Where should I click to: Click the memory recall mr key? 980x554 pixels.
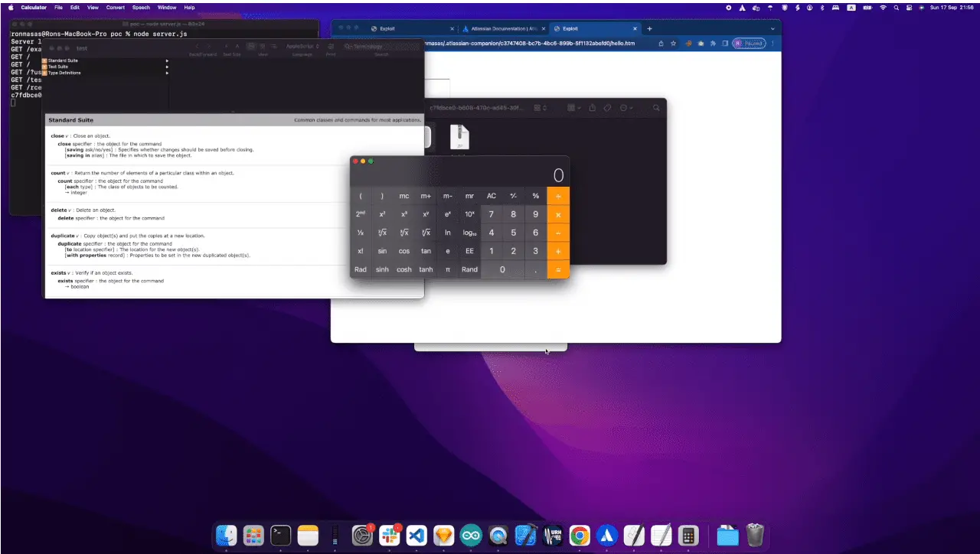coord(470,196)
